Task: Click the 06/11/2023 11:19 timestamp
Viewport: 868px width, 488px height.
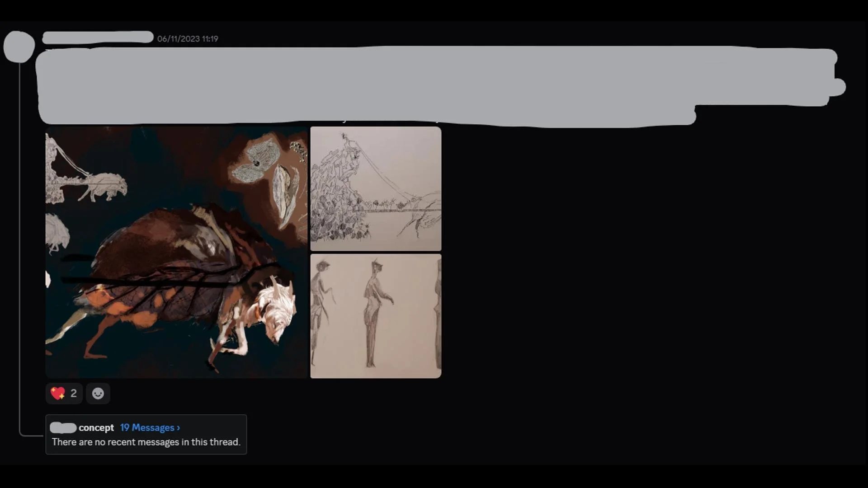Action: click(x=188, y=39)
